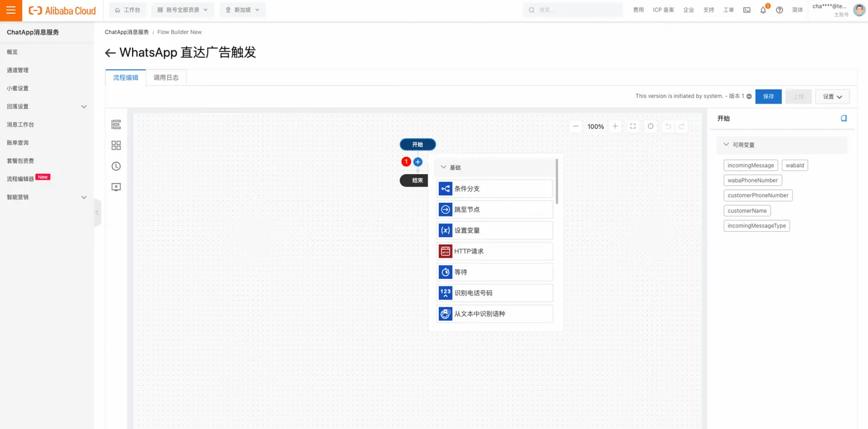
Task: Add the 从文本中识别语种 node
Action: (495, 314)
